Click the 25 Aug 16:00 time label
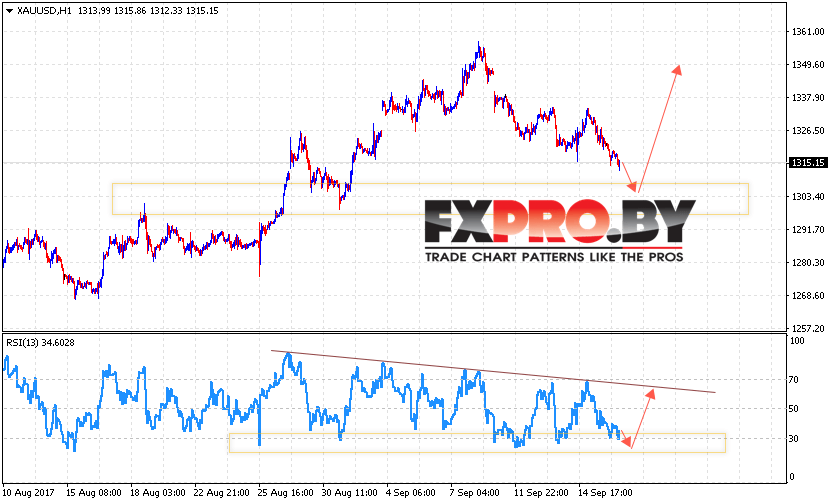Screen dimensions: 829x504 [285, 492]
